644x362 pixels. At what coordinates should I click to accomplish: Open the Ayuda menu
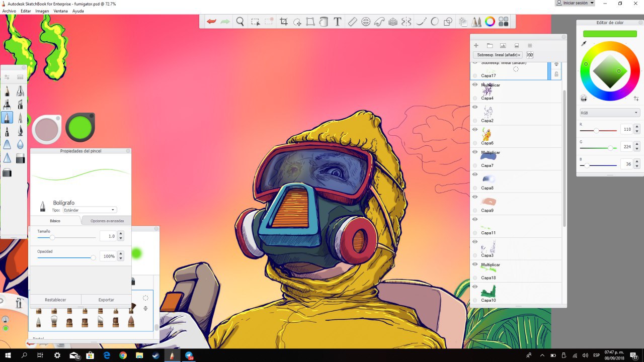click(78, 11)
